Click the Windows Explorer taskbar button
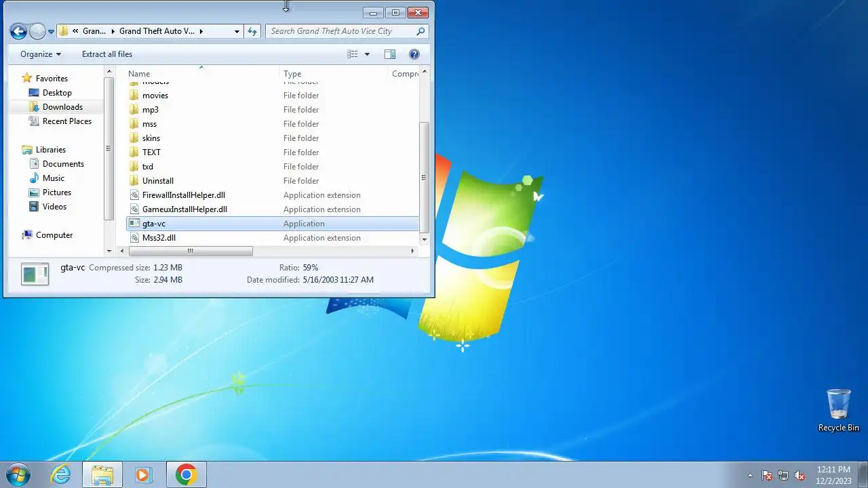The width and height of the screenshot is (868, 488). [102, 474]
